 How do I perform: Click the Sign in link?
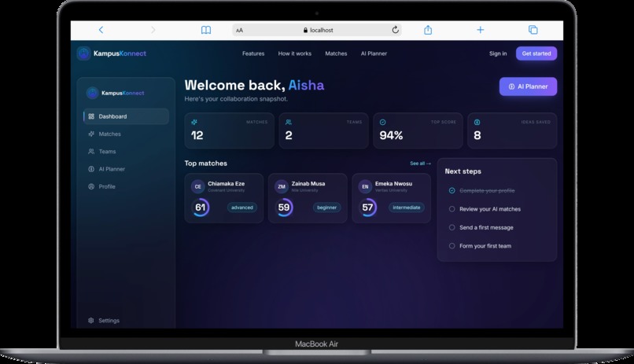pyautogui.click(x=498, y=53)
